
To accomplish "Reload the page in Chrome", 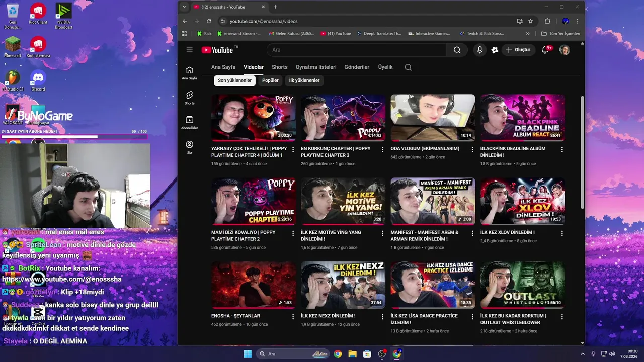I will pyautogui.click(x=209, y=21).
